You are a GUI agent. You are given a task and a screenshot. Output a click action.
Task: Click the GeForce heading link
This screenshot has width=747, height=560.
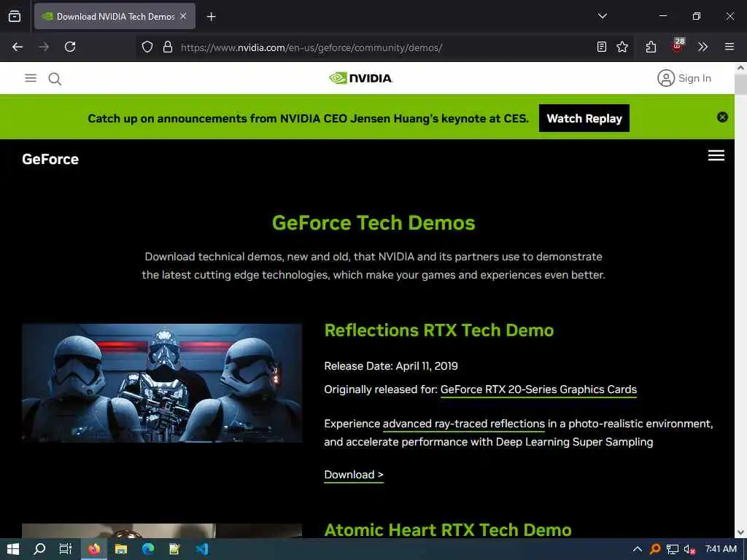[x=50, y=159]
